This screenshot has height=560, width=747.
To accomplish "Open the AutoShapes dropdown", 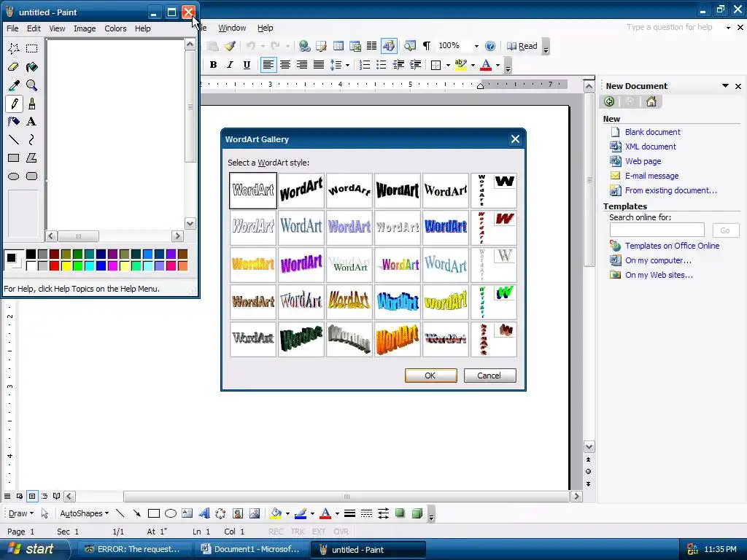I will (85, 513).
